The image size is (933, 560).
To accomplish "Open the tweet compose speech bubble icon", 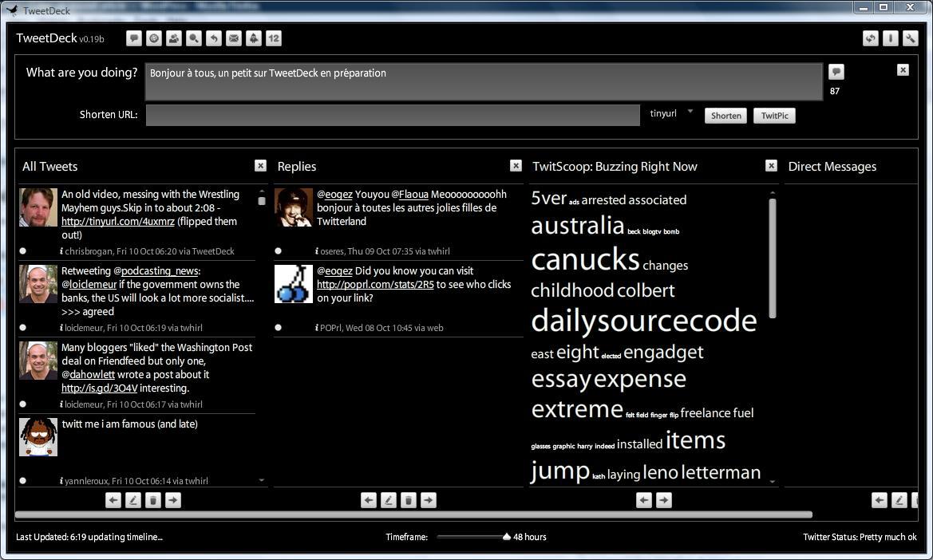I will tap(134, 38).
